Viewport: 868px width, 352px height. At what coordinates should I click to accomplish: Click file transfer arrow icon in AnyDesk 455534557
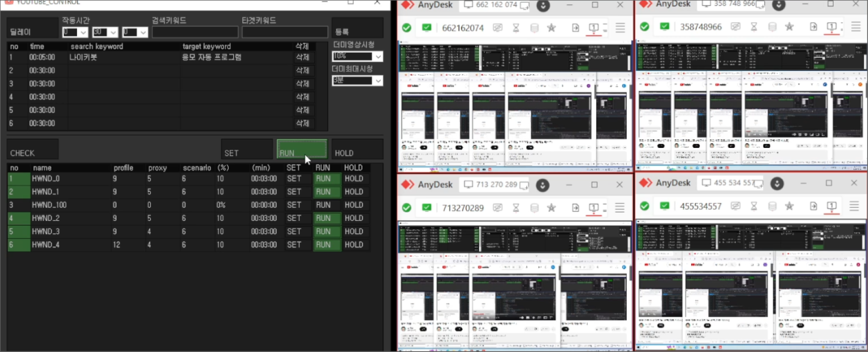coord(813,206)
